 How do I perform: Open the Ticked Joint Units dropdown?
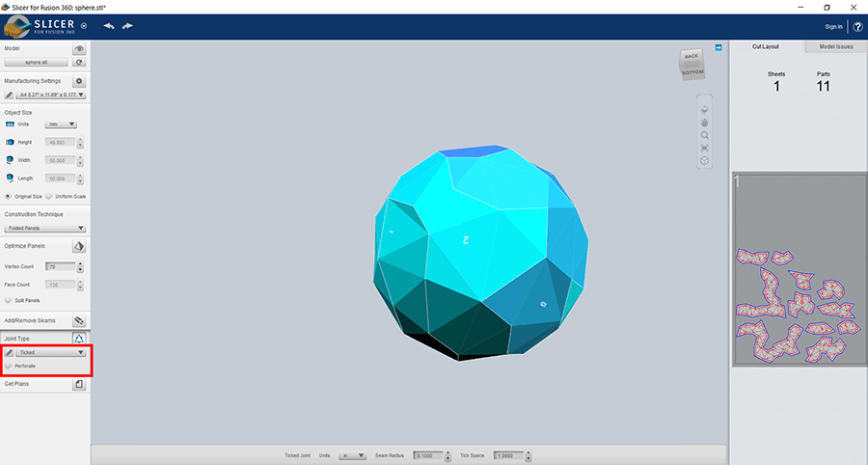pyautogui.click(x=353, y=455)
